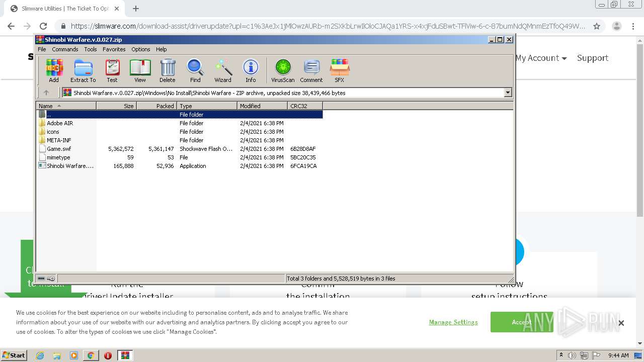Open the Wizard wand icon
This screenshot has width=644, height=362.
[x=223, y=70]
